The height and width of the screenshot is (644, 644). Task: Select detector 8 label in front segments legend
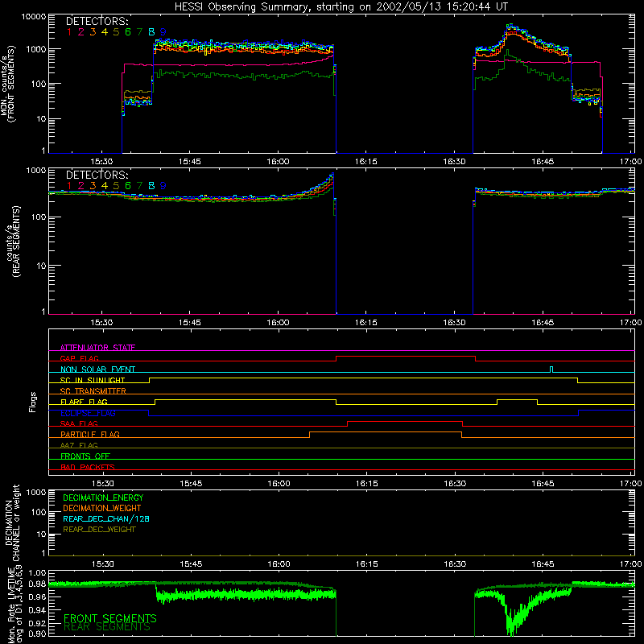pyautogui.click(x=151, y=32)
